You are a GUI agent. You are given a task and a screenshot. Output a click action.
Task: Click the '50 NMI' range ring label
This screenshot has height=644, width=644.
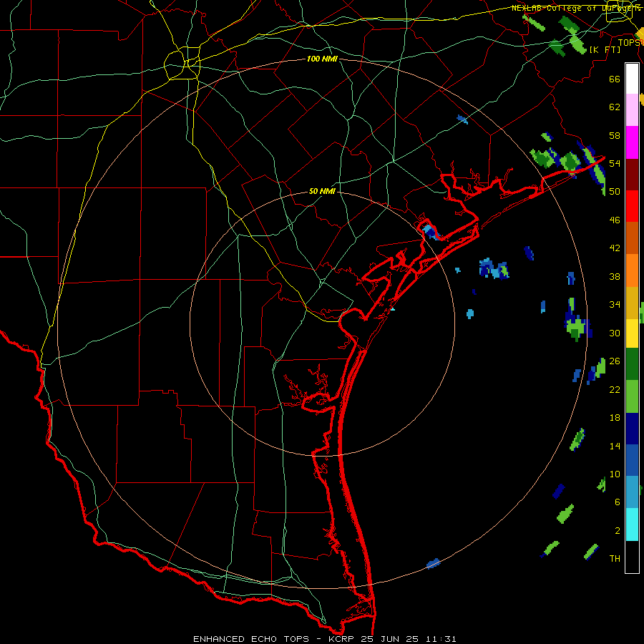(x=322, y=191)
